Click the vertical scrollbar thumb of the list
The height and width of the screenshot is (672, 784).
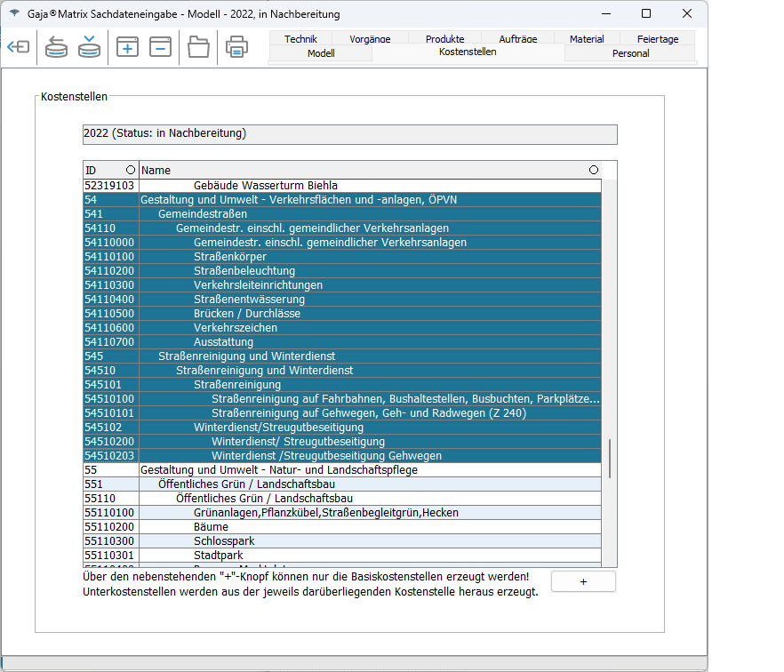click(x=609, y=458)
